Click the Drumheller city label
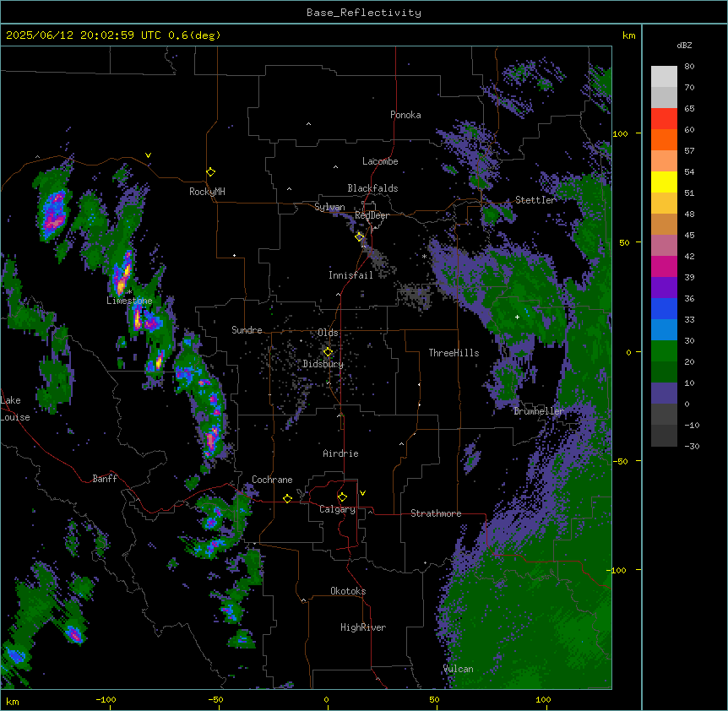728x711 pixels. [539, 411]
